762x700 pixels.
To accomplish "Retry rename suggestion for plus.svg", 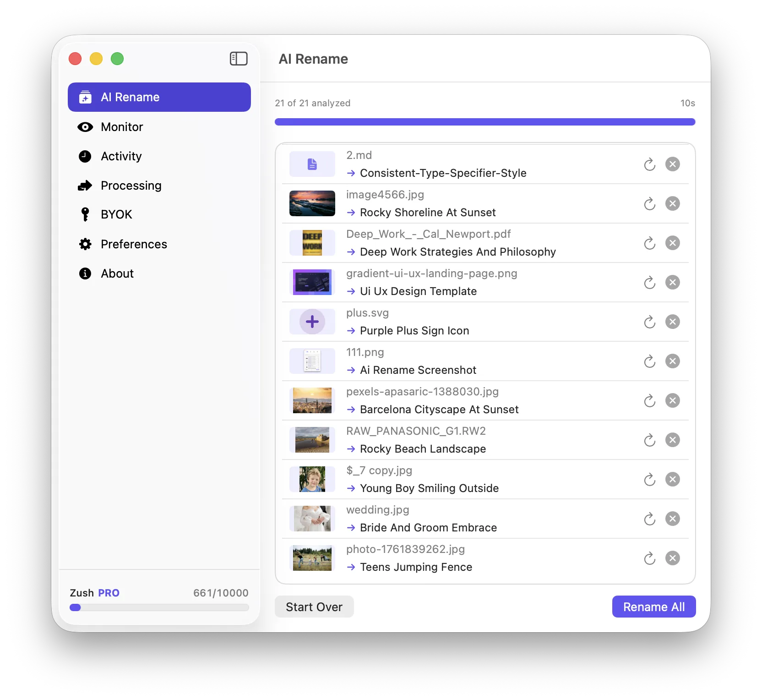I will 649,322.
